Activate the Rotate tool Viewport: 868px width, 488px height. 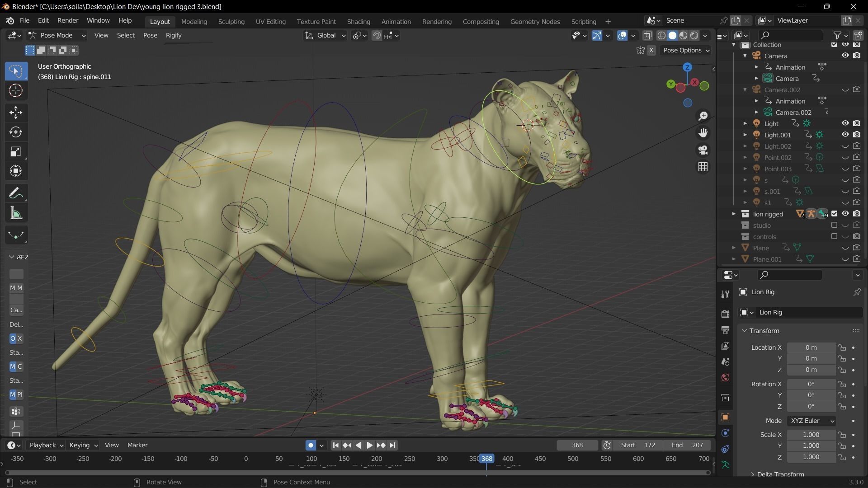[x=16, y=132]
